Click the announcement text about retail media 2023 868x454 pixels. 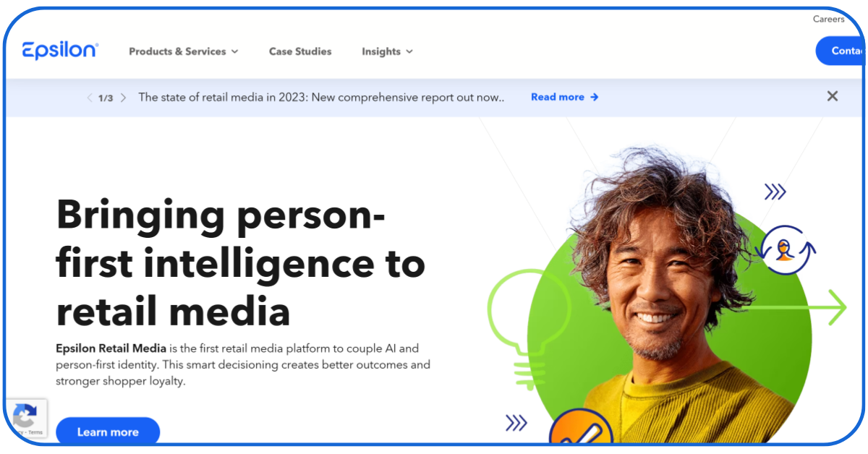coord(321,97)
